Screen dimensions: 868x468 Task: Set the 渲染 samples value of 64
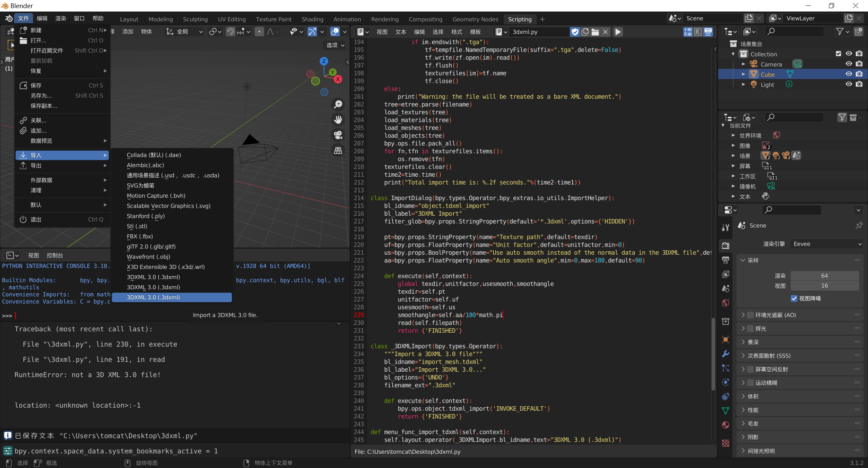click(825, 275)
